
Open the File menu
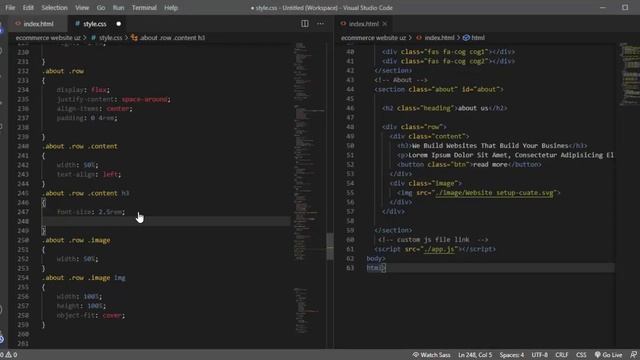coord(10,8)
